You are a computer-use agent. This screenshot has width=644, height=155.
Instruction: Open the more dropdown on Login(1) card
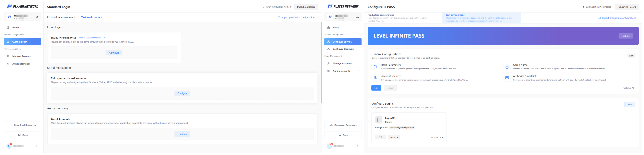point(394,137)
